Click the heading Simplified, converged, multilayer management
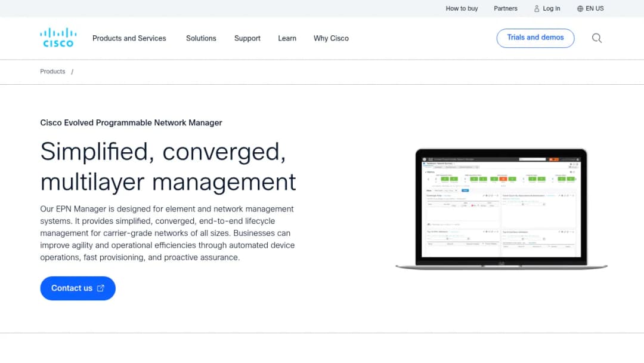Image resolution: width=644 pixels, height=363 pixels. click(x=168, y=166)
